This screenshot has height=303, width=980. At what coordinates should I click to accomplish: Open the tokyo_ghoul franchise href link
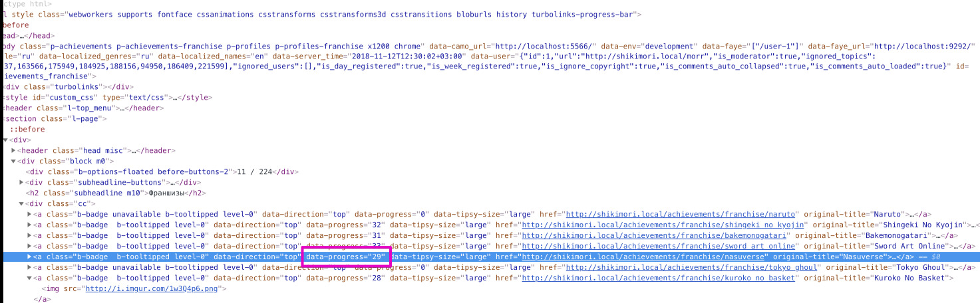692,268
